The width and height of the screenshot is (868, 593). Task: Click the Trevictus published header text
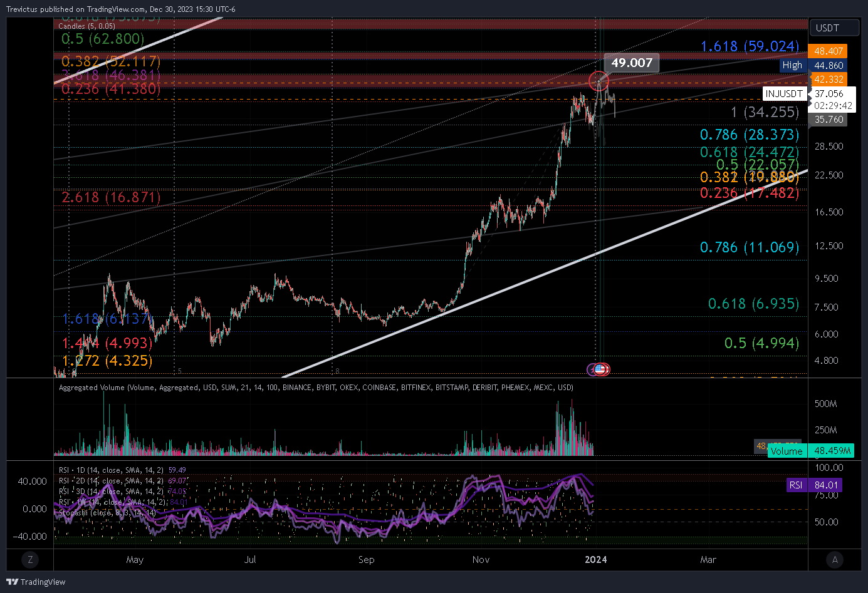pos(121,9)
